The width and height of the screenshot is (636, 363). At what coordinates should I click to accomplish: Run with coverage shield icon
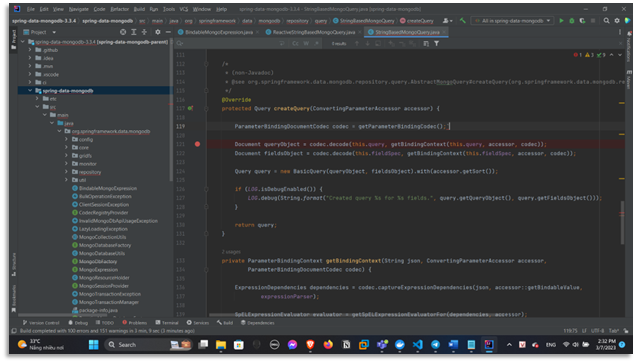click(582, 21)
